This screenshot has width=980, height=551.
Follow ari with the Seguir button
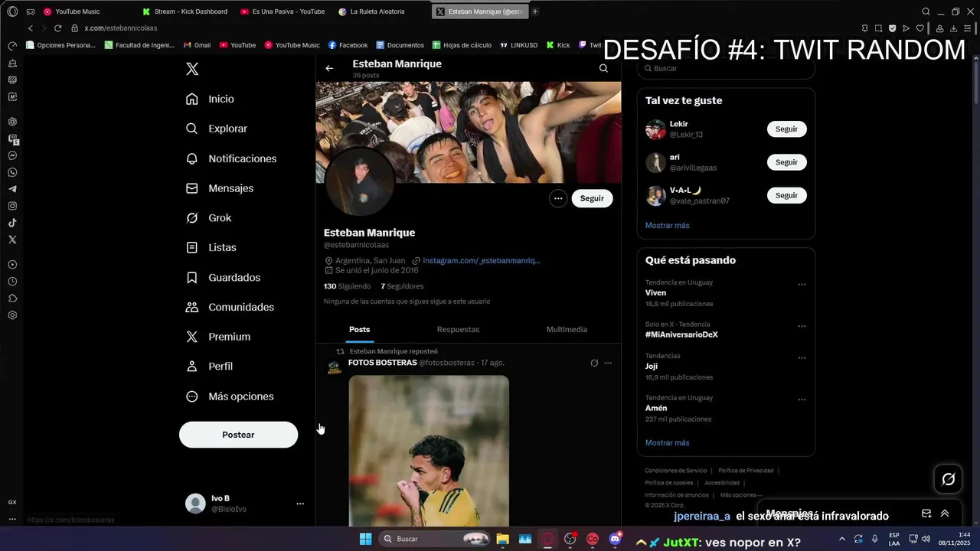(786, 162)
